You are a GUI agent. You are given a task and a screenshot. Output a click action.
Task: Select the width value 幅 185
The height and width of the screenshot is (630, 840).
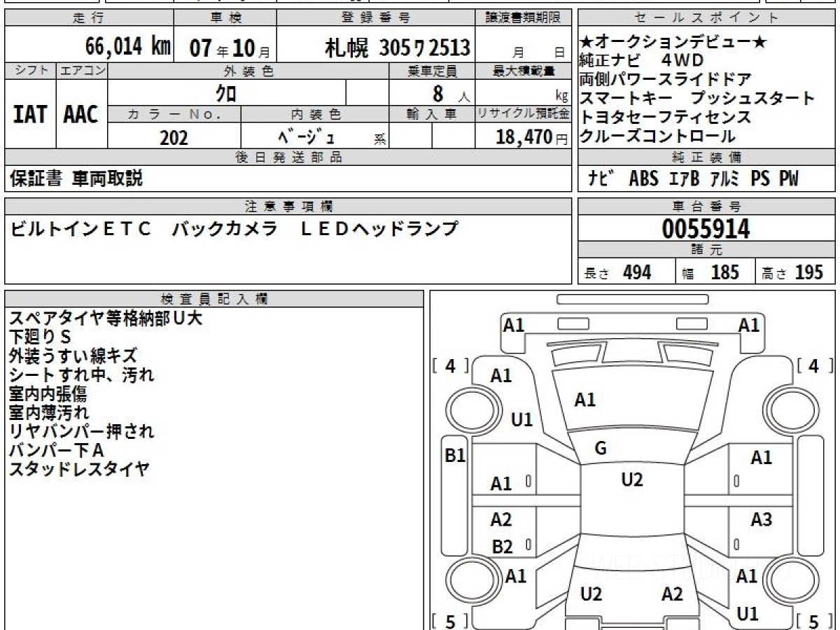(x=711, y=272)
